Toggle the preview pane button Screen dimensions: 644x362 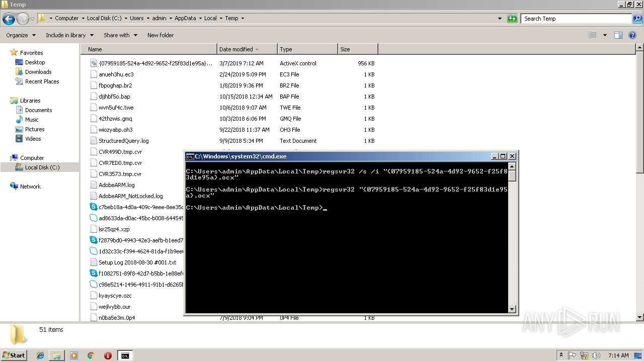[618, 35]
